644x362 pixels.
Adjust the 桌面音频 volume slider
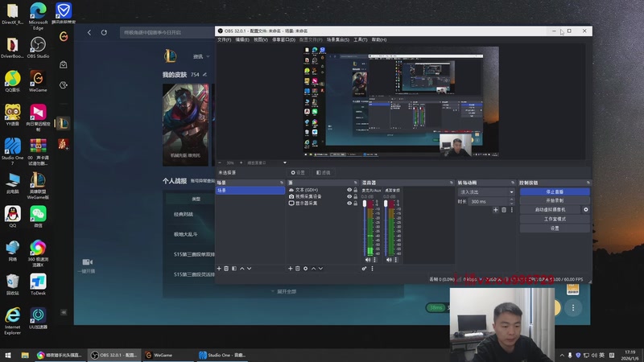(386, 204)
